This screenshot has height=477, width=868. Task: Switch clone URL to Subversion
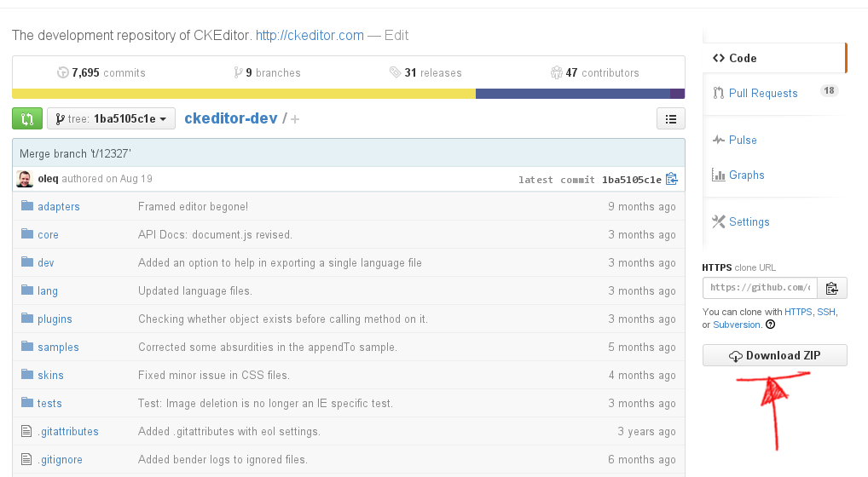coord(737,325)
